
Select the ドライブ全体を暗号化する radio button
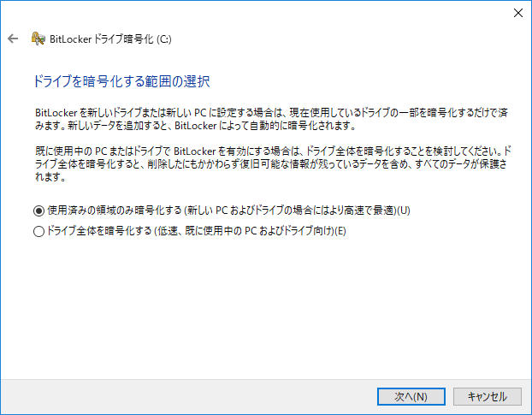point(38,231)
